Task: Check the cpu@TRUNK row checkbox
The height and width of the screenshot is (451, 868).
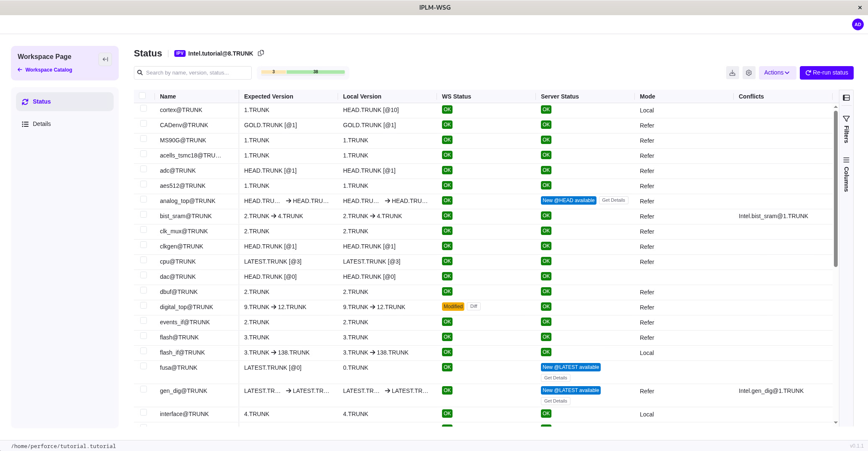Action: (144, 260)
